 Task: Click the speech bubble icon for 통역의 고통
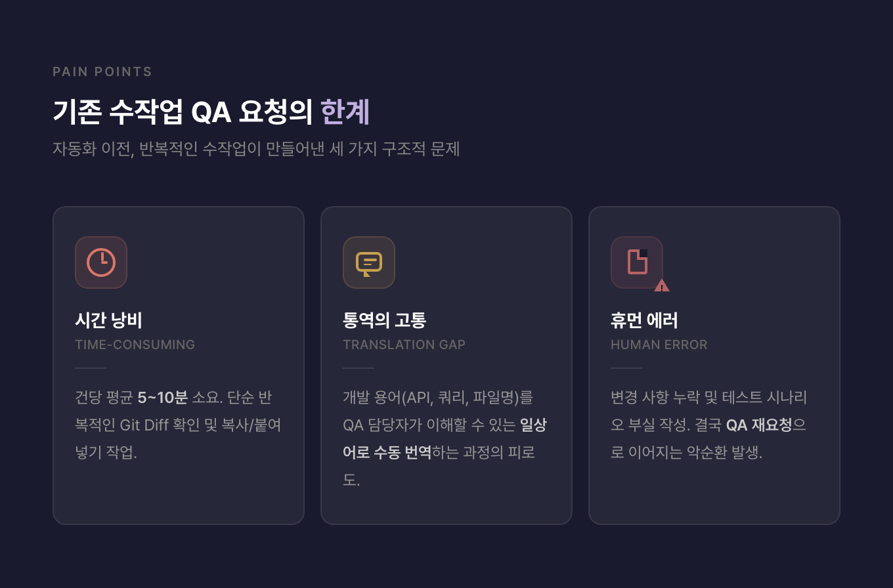tap(369, 262)
